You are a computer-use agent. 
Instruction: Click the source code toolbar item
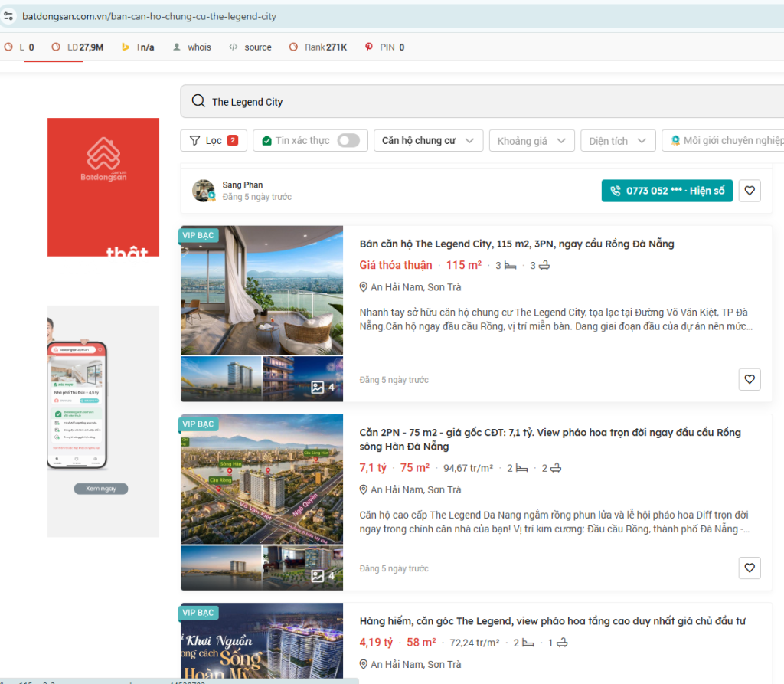250,47
